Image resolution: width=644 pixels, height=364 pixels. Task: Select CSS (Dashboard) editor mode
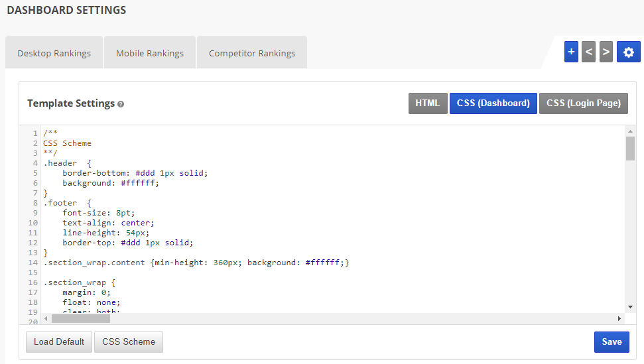493,103
